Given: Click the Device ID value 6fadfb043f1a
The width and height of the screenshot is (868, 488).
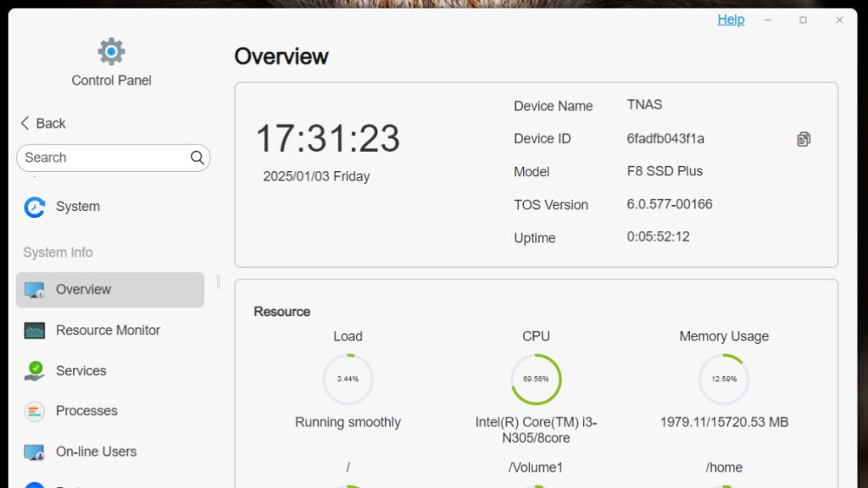Looking at the screenshot, I should [x=665, y=138].
